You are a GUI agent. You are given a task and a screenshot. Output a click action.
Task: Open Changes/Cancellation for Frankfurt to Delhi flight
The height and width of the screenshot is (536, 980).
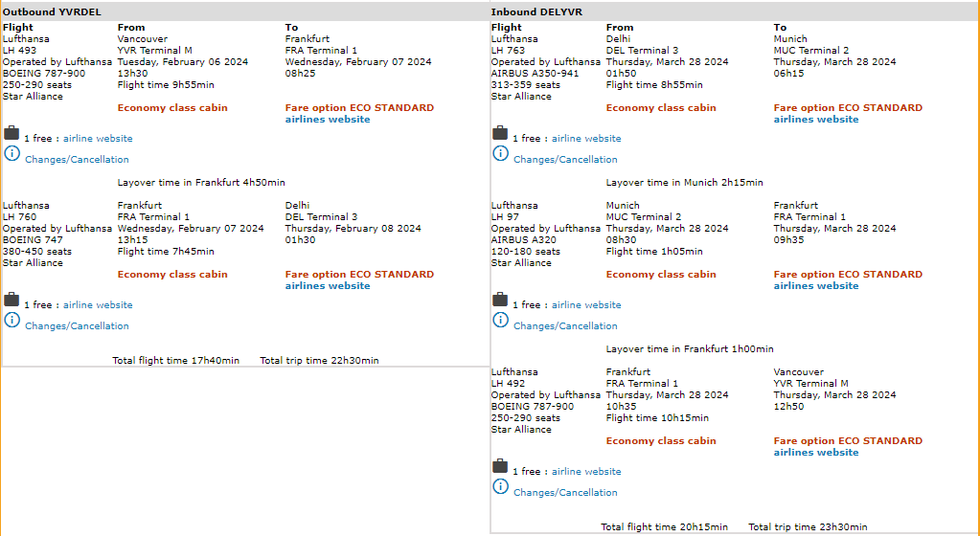coord(77,326)
